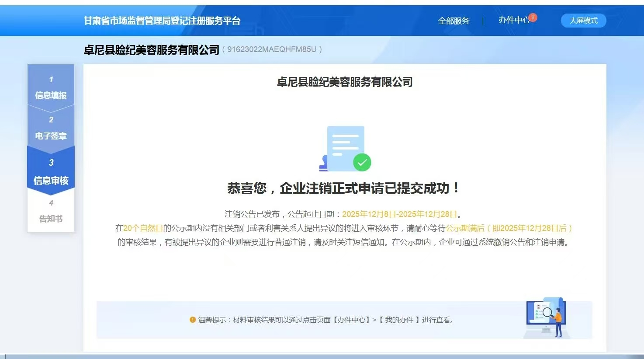
Task: Click the 温馨提示 hint text about 我的办件
Action: (x=325, y=320)
